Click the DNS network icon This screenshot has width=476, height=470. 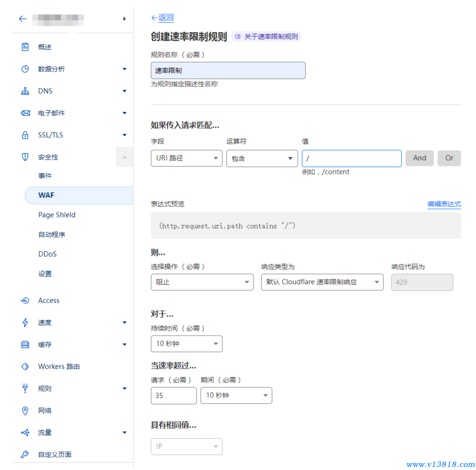click(x=25, y=91)
